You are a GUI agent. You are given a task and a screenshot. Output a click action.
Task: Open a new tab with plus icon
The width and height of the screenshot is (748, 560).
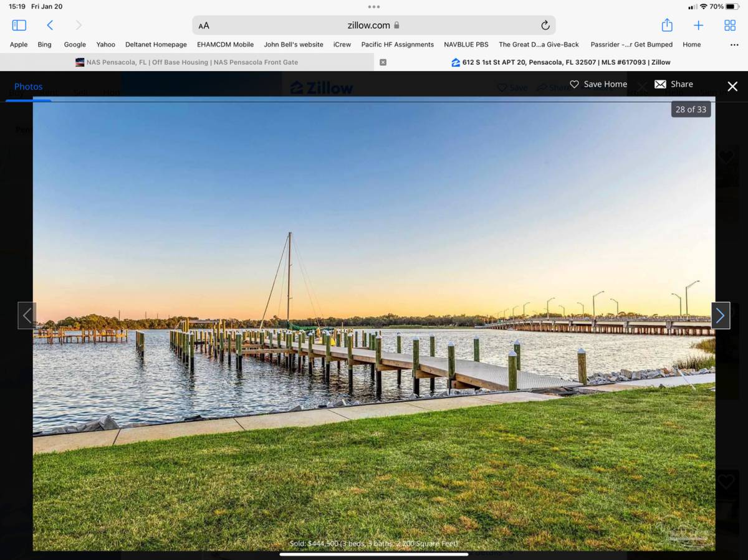698,26
